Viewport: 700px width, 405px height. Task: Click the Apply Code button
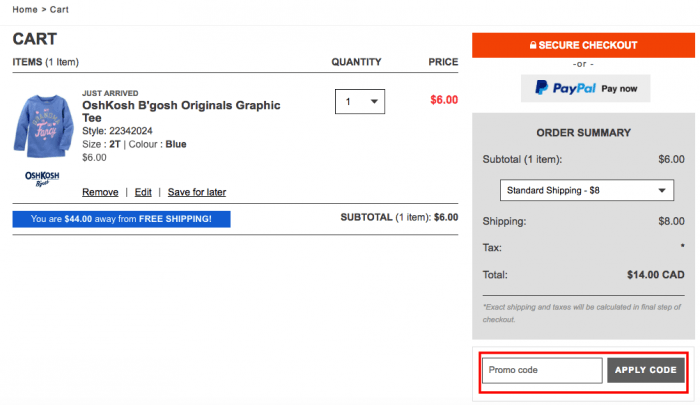[646, 370]
